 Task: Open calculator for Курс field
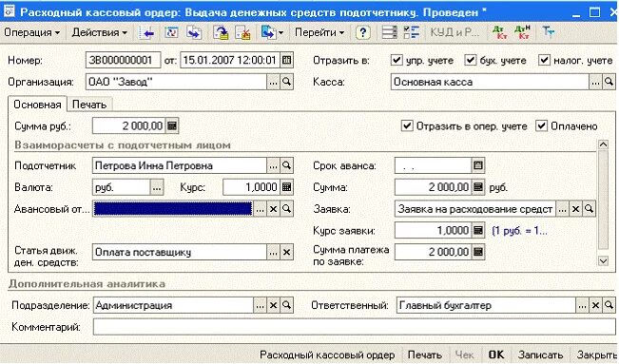click(286, 187)
